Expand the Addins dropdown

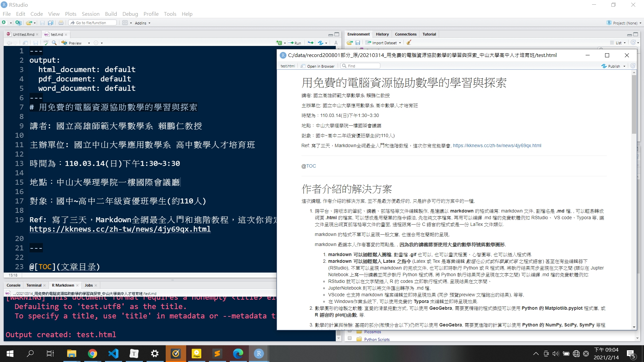pos(143,23)
